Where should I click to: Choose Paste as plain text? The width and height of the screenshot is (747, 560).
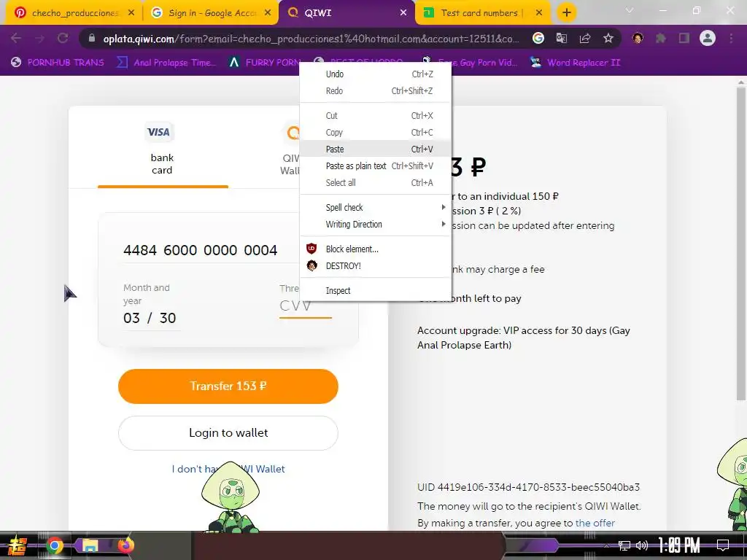376,166
